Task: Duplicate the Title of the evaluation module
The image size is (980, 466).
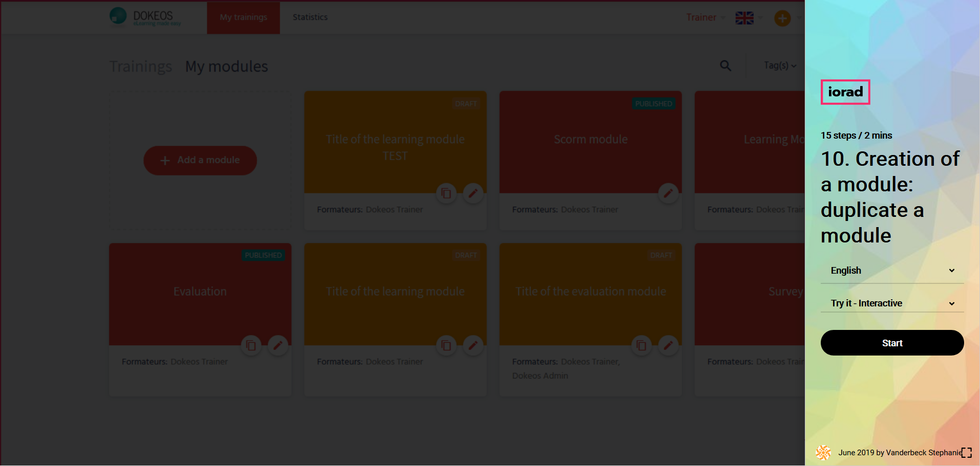Action: point(641,346)
